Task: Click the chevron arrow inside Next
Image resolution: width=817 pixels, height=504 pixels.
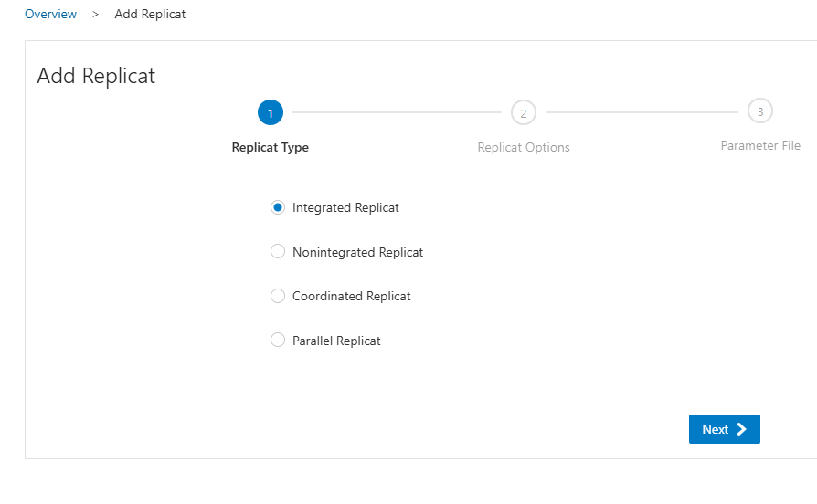Action: 742,429
